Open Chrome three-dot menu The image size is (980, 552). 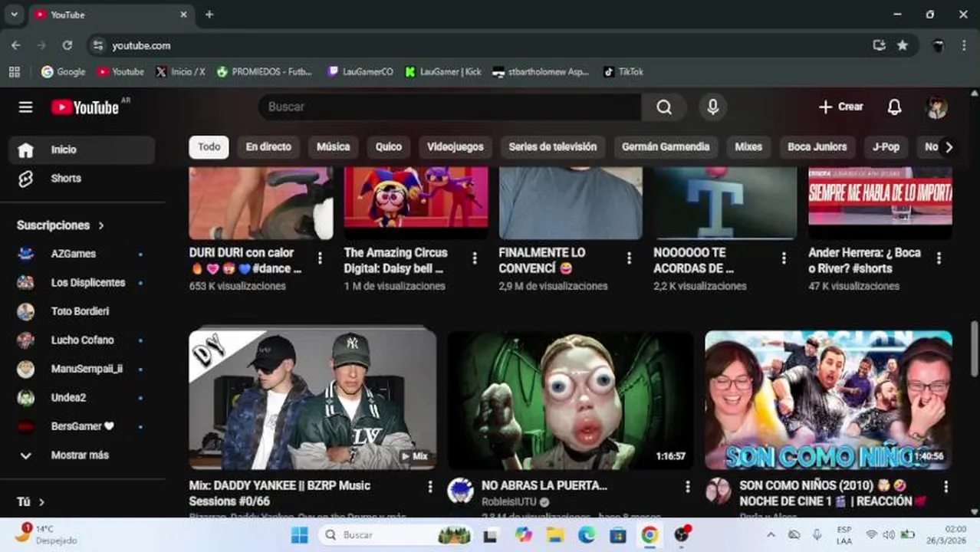point(964,46)
